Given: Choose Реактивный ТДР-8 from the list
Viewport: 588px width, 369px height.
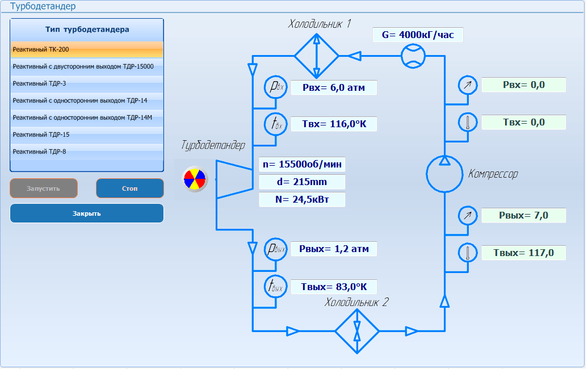Looking at the screenshot, I should (87, 152).
